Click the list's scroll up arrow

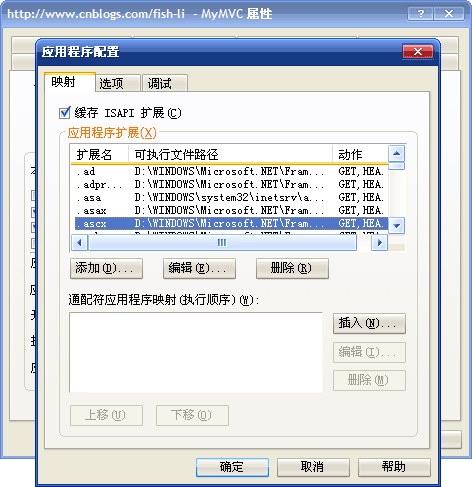[x=397, y=153]
